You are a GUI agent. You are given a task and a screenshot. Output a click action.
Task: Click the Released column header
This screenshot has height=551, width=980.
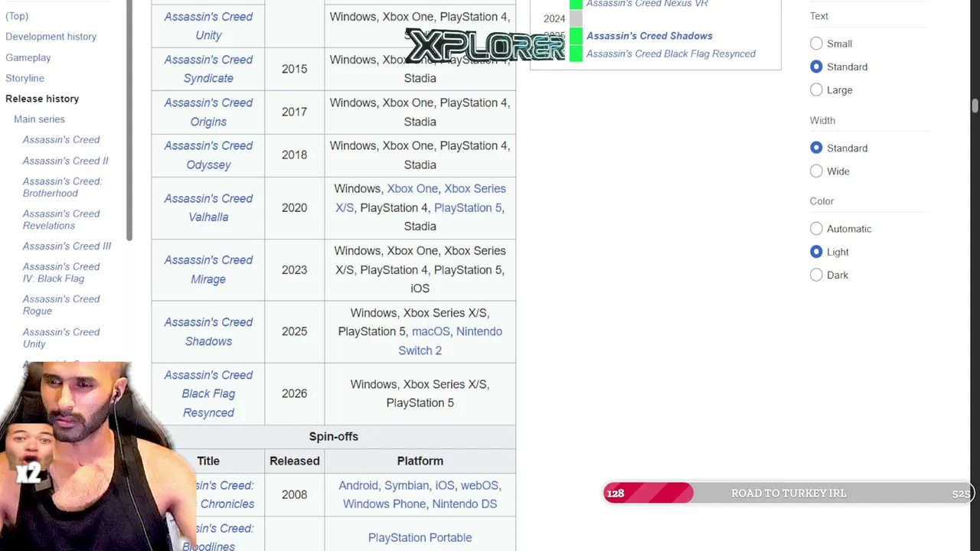tap(295, 461)
